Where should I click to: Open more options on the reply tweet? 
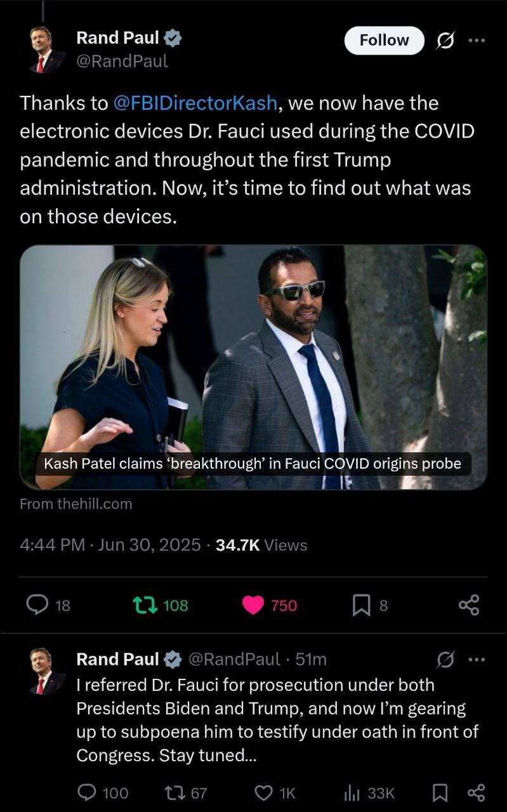477,660
